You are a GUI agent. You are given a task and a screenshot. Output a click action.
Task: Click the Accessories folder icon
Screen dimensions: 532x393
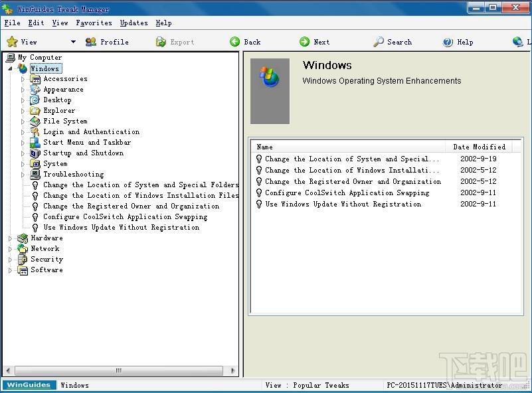coord(35,79)
